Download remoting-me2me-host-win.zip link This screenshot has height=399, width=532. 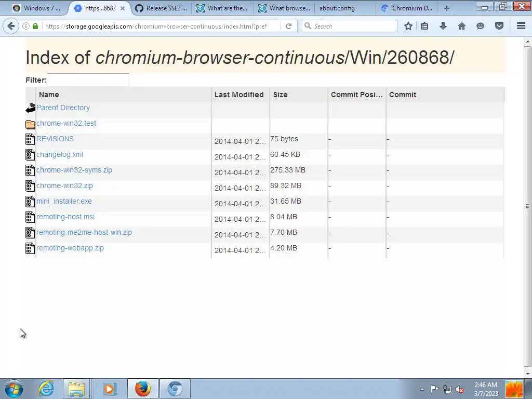[84, 232]
